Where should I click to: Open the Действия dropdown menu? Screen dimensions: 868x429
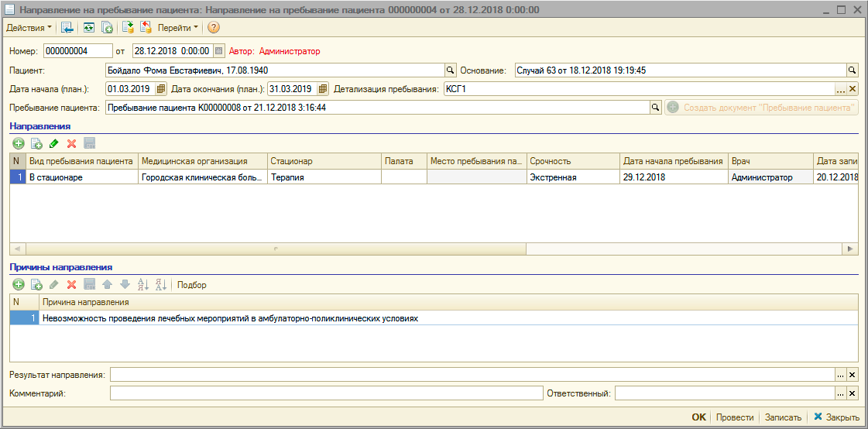point(29,28)
